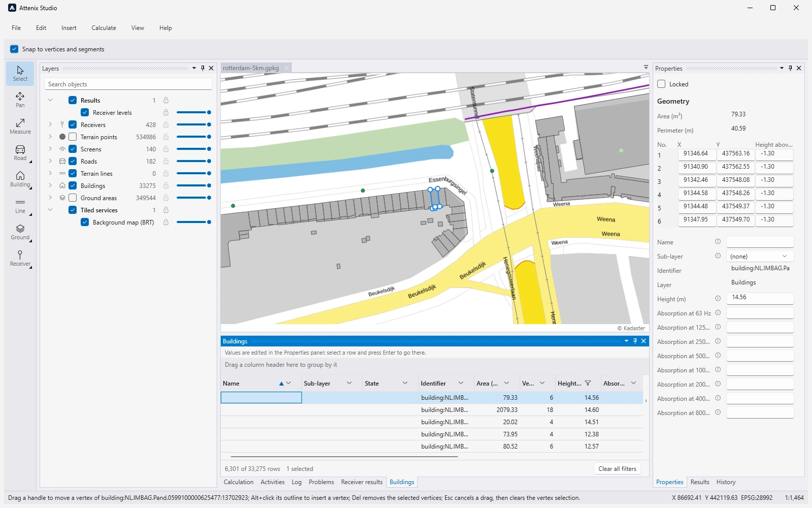Viewport: 812px width, 508px height.
Task: Switch to the Receiver results tab
Action: coord(361,482)
